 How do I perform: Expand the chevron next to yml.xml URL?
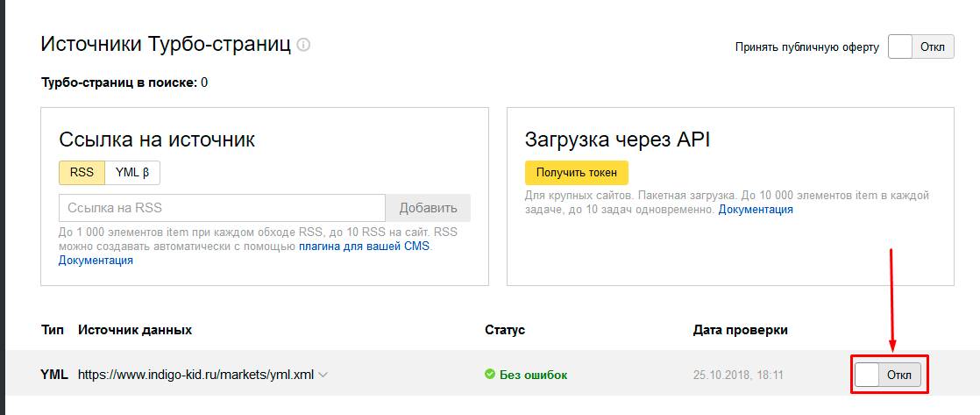click(x=323, y=375)
